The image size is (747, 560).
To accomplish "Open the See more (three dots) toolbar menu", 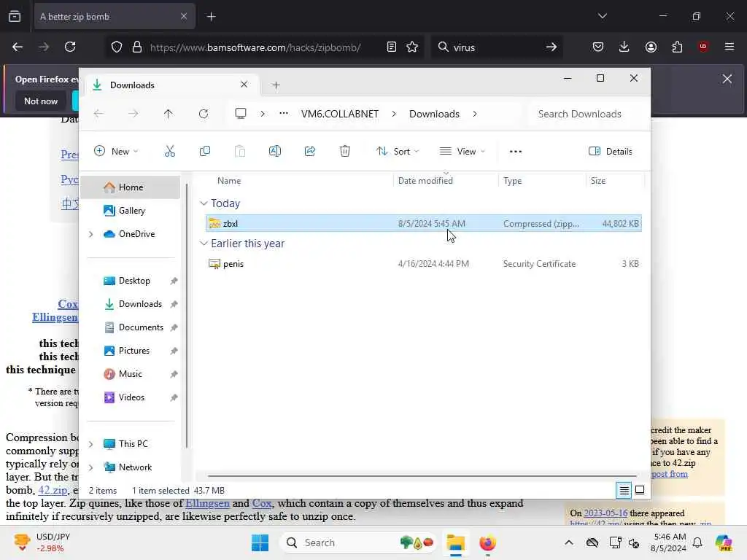I will (516, 152).
